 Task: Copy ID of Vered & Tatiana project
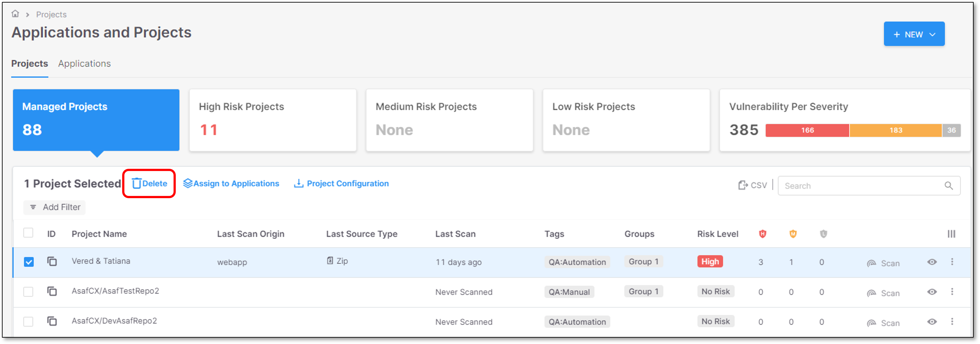52,261
